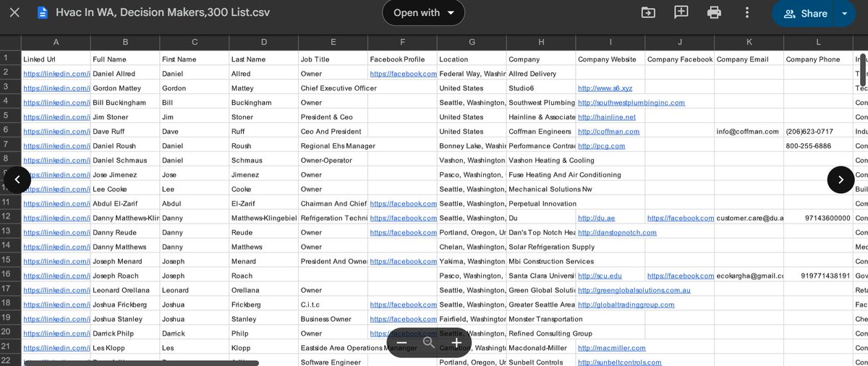
Task: Open the http://scu.edu link
Action: pyautogui.click(x=600, y=276)
